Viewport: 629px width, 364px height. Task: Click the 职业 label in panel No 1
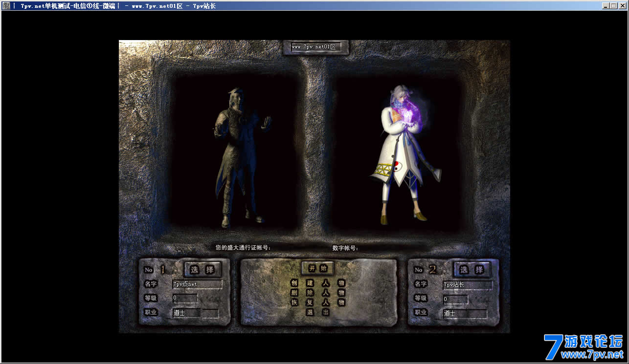[151, 312]
